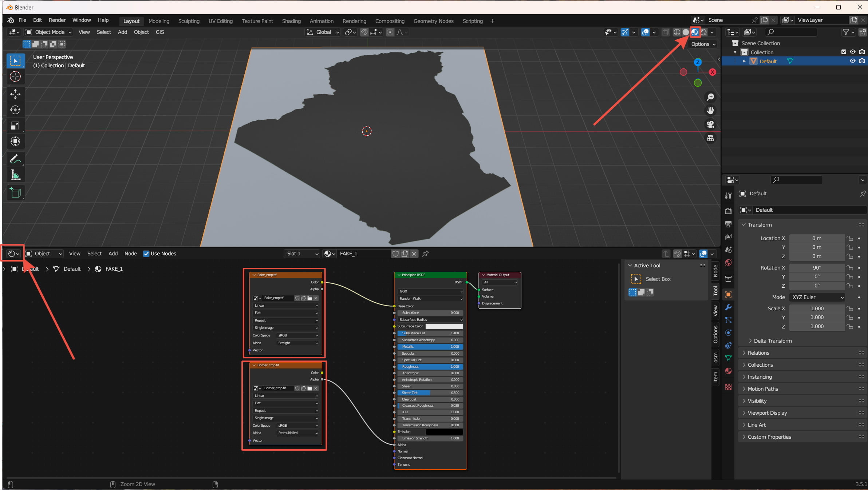Open the World properties tab
Image resolution: width=868 pixels, height=490 pixels.
tap(728, 263)
